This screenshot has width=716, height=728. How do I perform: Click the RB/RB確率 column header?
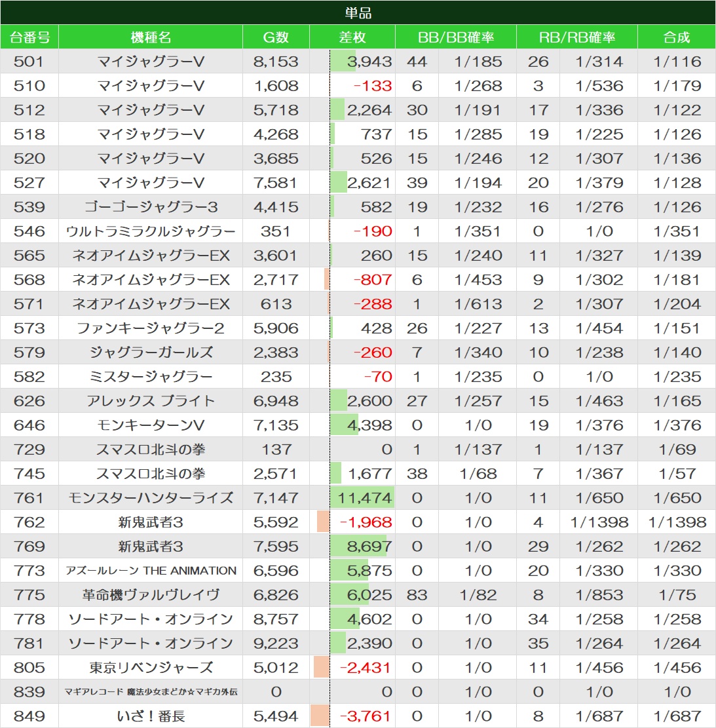576,37
